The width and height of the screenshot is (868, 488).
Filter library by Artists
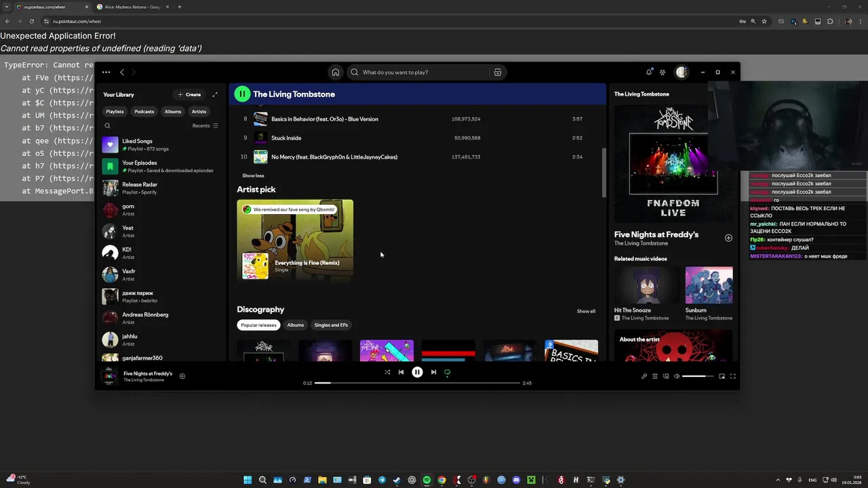click(x=199, y=111)
